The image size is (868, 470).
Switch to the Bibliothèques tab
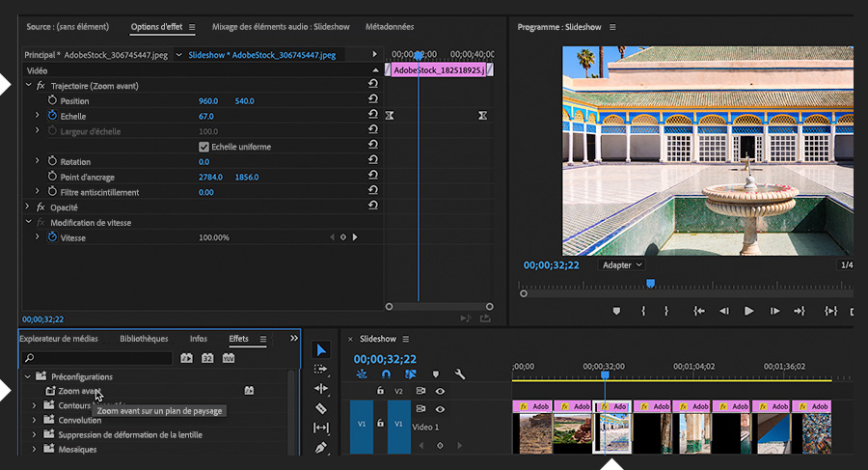(144, 339)
